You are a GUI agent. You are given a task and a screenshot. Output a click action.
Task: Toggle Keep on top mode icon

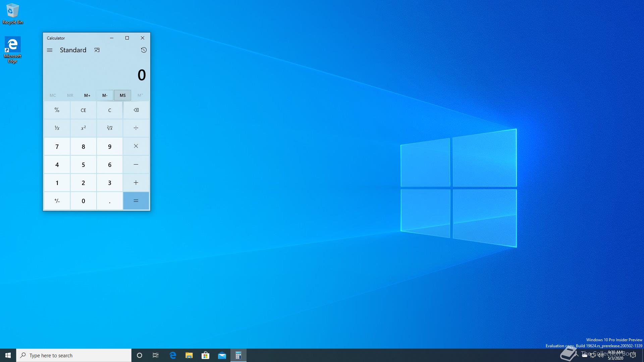point(97,50)
